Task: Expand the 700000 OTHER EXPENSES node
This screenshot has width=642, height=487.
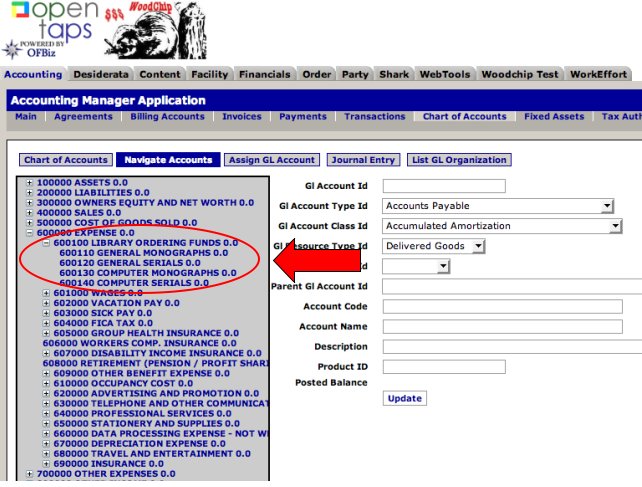Action: click(30, 473)
